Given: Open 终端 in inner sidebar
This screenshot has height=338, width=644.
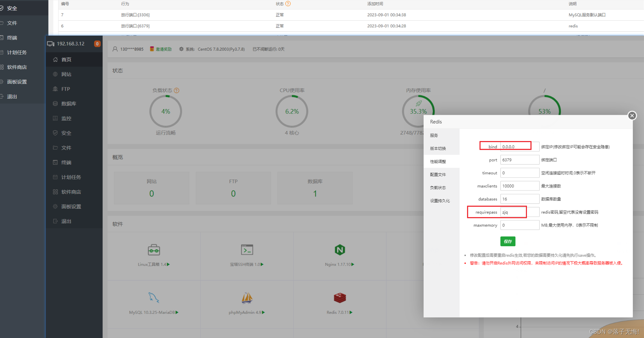Looking at the screenshot, I should [74, 162].
